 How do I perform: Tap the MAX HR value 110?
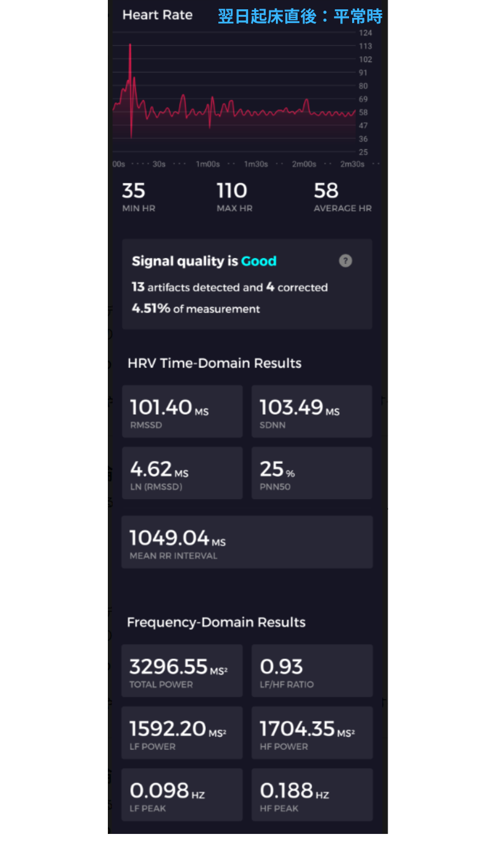point(232,191)
